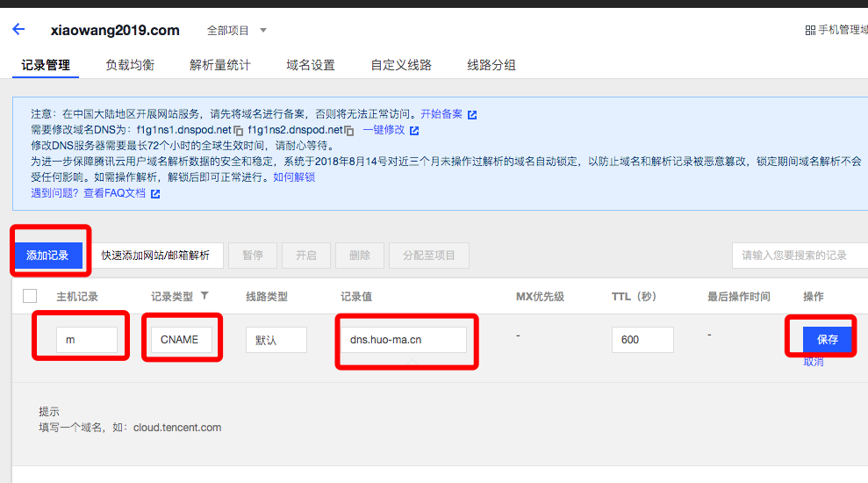Copy f1g1ns2.dnspod.net with its copy icon
The width and height of the screenshot is (868, 483).
[349, 131]
